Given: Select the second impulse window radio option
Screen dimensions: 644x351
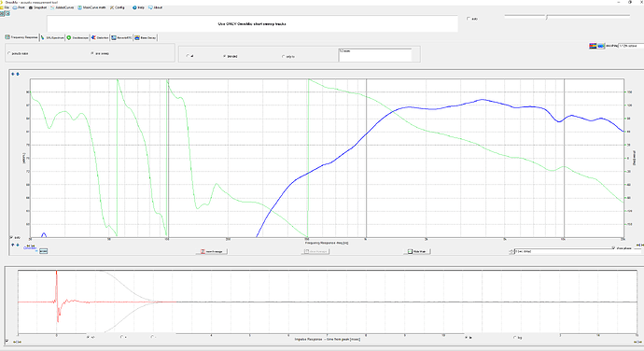Looking at the screenshot, I should [123, 337].
